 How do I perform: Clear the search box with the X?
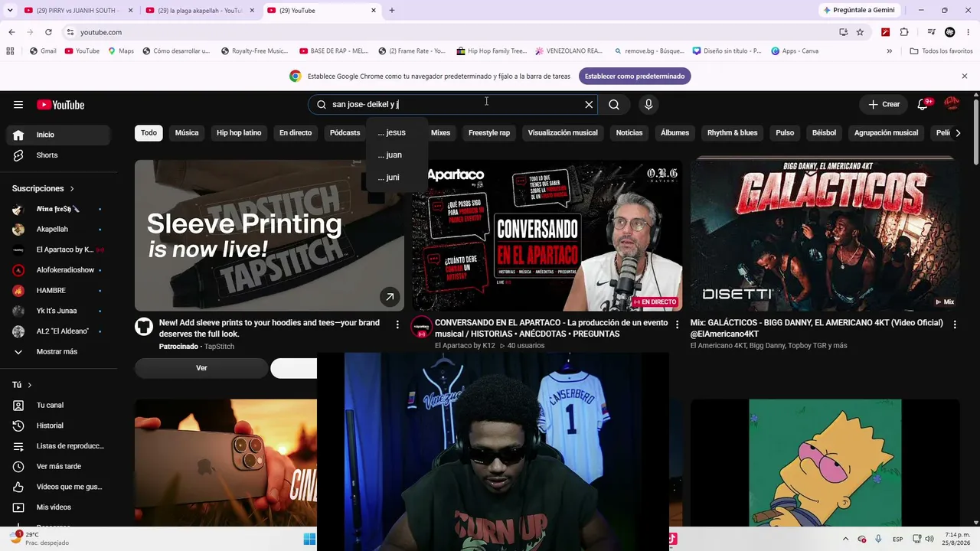tap(589, 105)
